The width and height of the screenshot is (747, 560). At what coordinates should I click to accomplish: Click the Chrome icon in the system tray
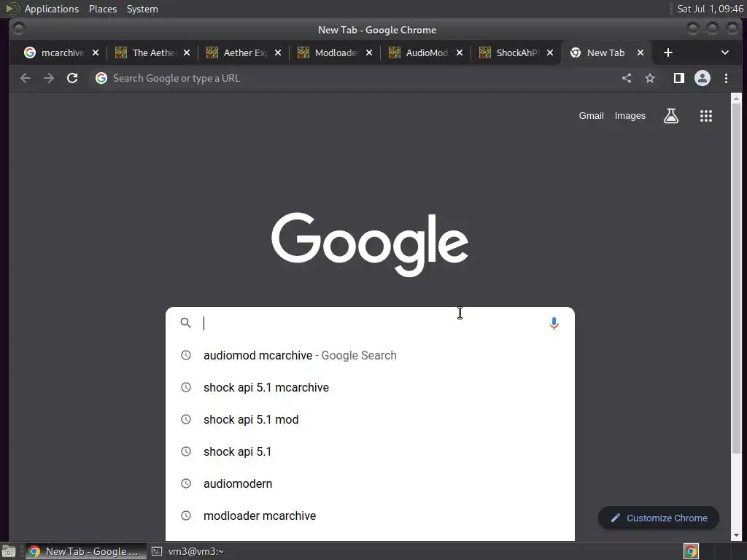coord(691,551)
